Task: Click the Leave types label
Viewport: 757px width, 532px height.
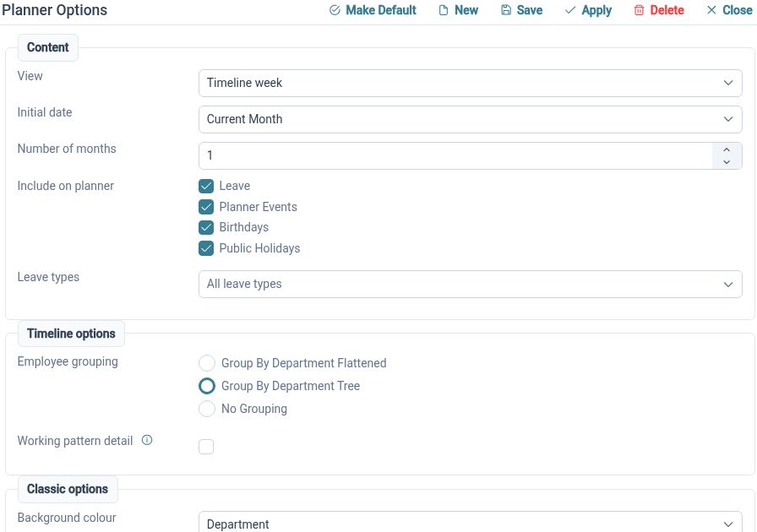Action: coord(48,277)
